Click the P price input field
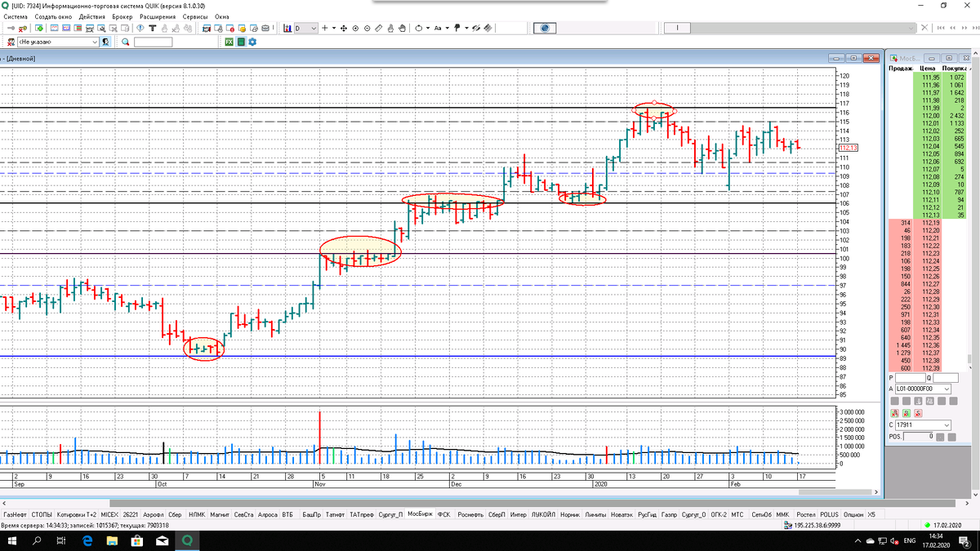Screen dimensions: 980x551 tap(911, 378)
